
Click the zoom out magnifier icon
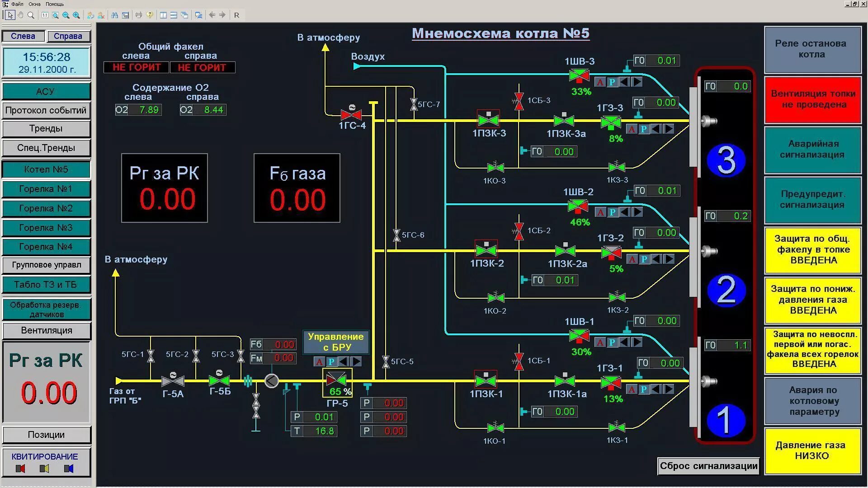pos(66,15)
